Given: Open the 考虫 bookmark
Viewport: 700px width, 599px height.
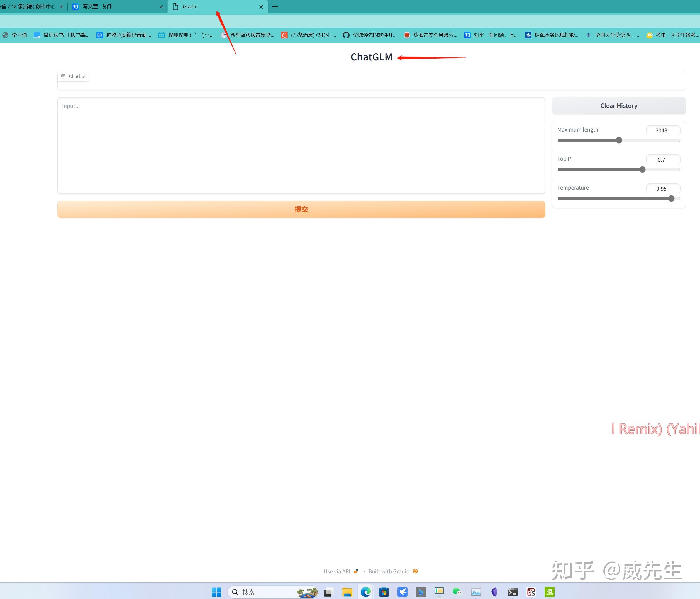Looking at the screenshot, I should 672,35.
